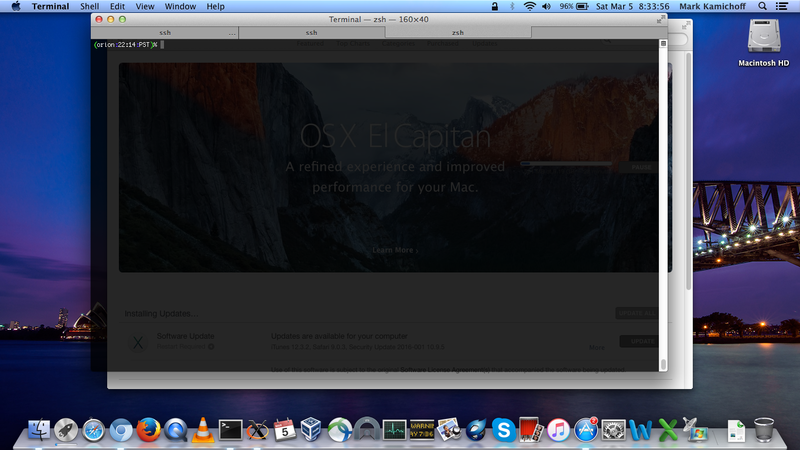Open the Macintosh HD desktop drive
This screenshot has height=450, width=800.
pyautogui.click(x=764, y=42)
